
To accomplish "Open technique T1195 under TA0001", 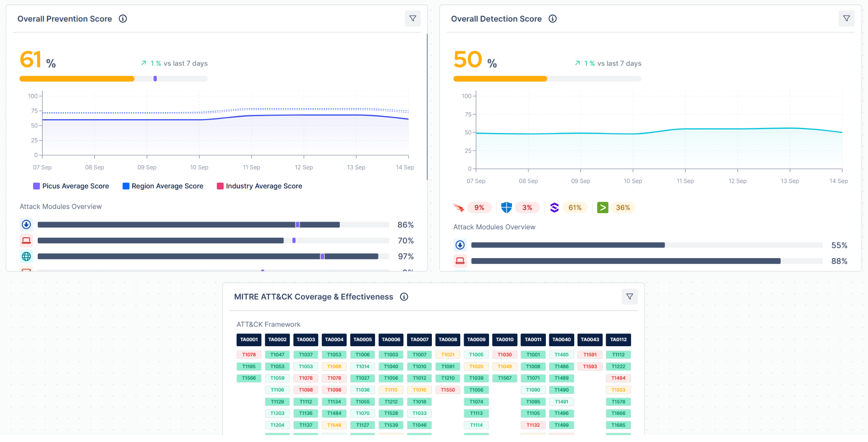I will coord(249,367).
